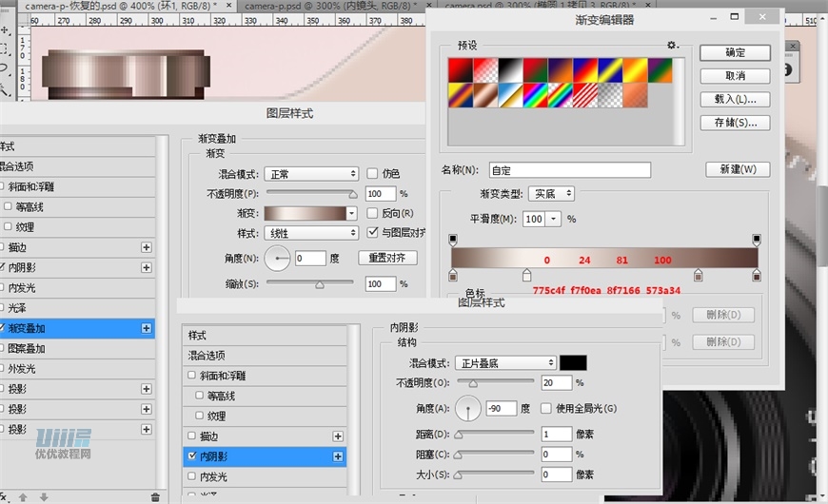Open the 平滑度 percentage dropdown arrow
828x504 pixels.
tap(553, 219)
